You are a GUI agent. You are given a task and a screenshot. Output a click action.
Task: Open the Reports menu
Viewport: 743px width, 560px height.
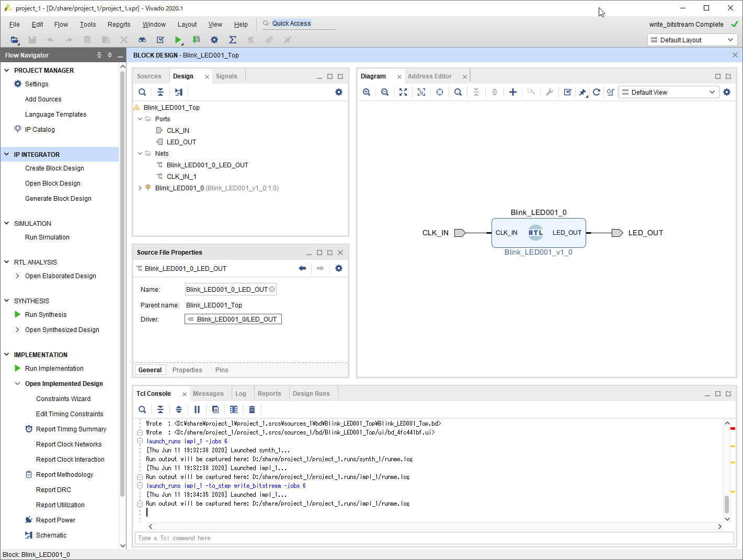(119, 25)
